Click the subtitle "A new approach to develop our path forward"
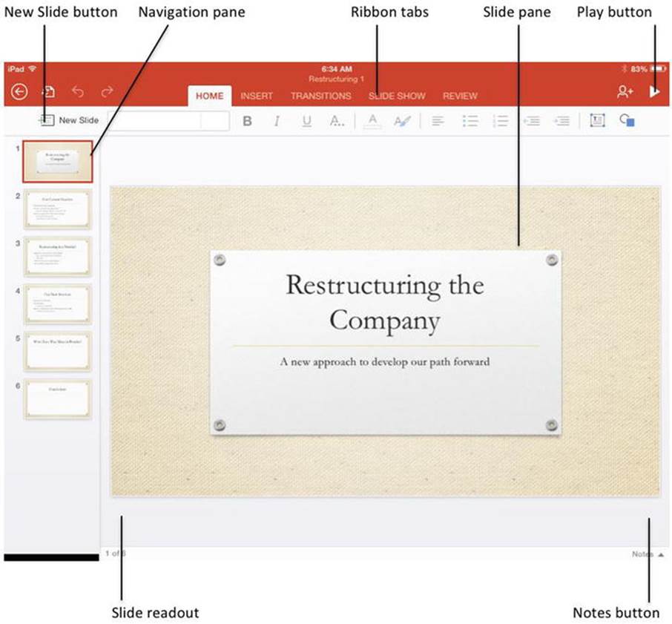This screenshot has width=672, height=624. click(385, 362)
